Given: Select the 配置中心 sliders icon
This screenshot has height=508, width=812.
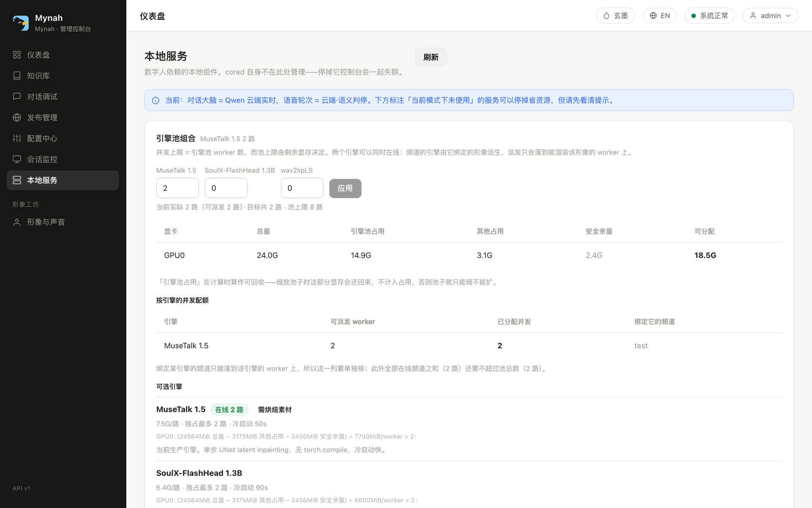Looking at the screenshot, I should coord(17,138).
